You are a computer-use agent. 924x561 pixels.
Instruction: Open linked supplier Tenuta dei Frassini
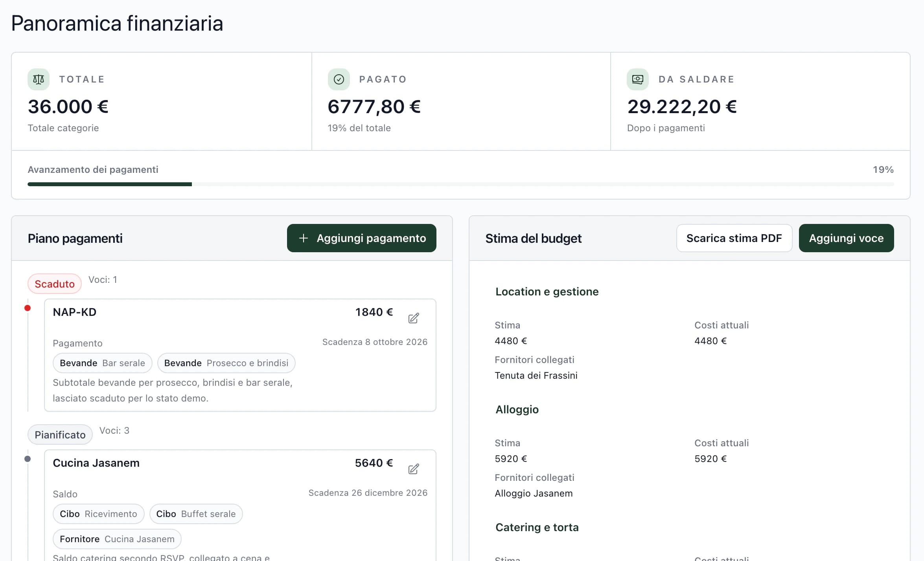(x=536, y=376)
